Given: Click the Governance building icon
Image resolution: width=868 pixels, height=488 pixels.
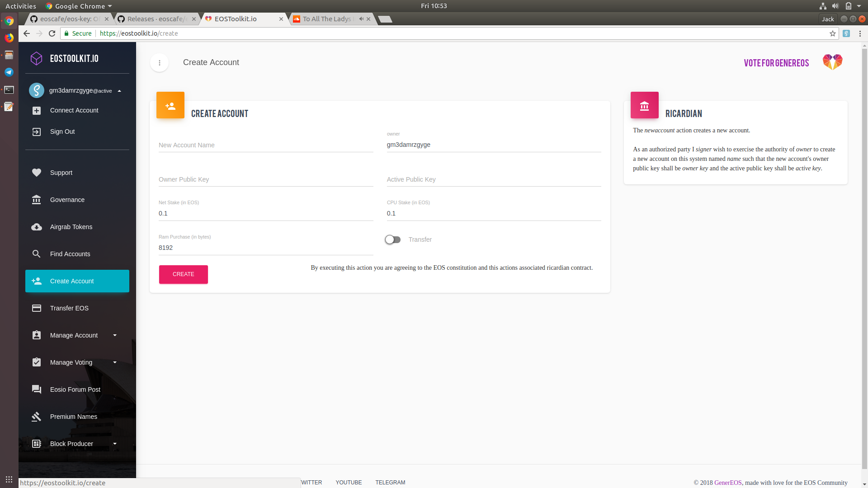Looking at the screenshot, I should coord(37,200).
